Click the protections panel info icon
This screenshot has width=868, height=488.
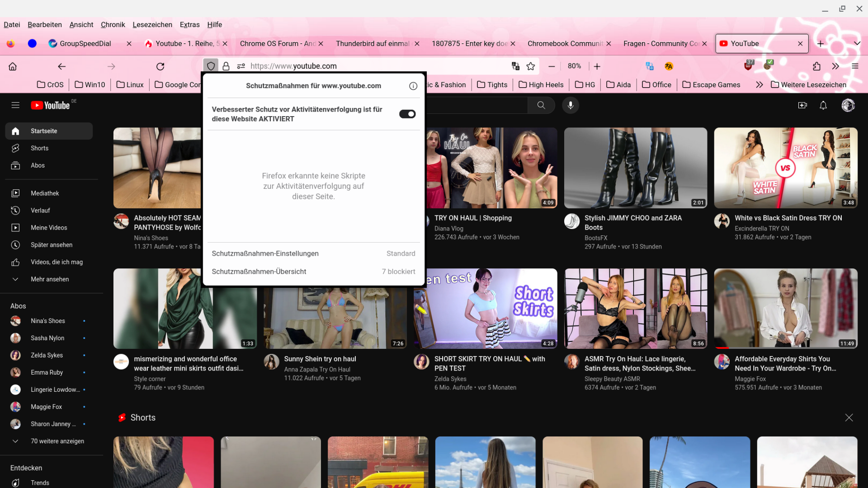pyautogui.click(x=413, y=86)
